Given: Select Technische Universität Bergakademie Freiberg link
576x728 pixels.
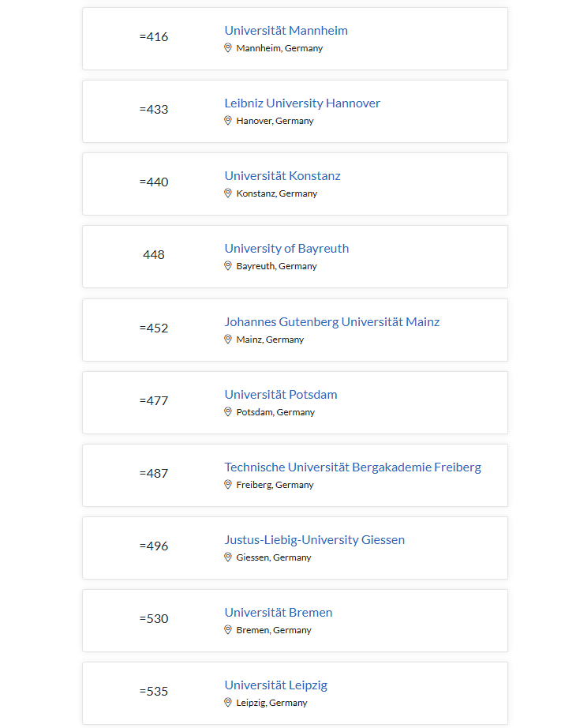Looking at the screenshot, I should pyautogui.click(x=352, y=467).
